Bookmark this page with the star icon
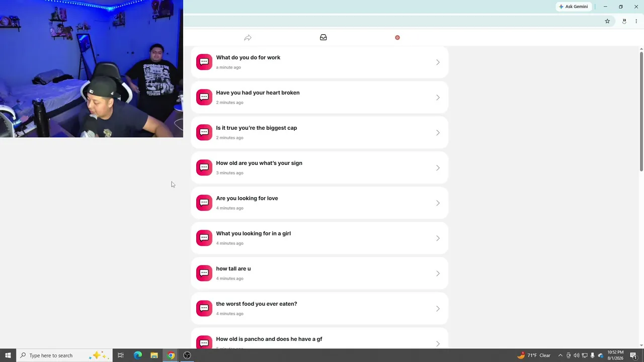This screenshot has height=362, width=644. (607, 21)
